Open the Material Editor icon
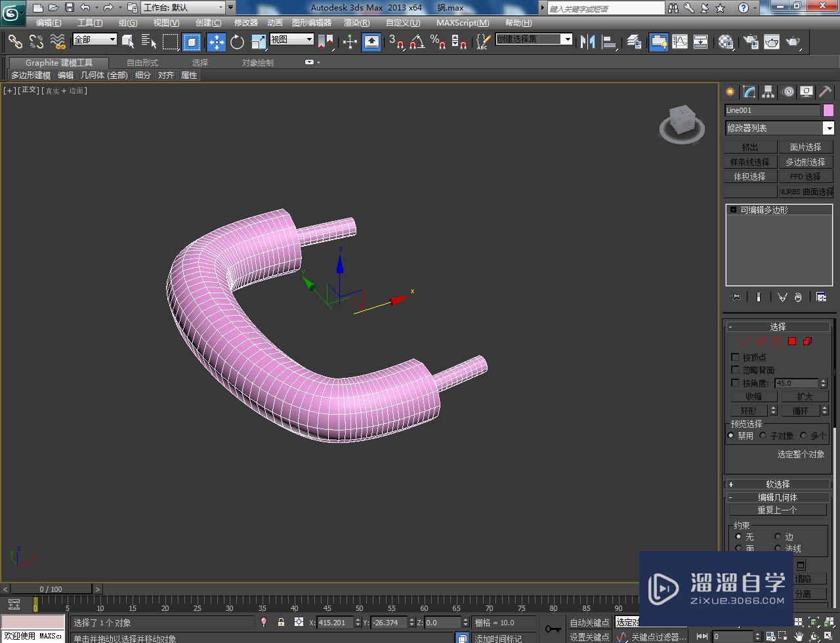The height and width of the screenshot is (643, 840). click(x=726, y=42)
